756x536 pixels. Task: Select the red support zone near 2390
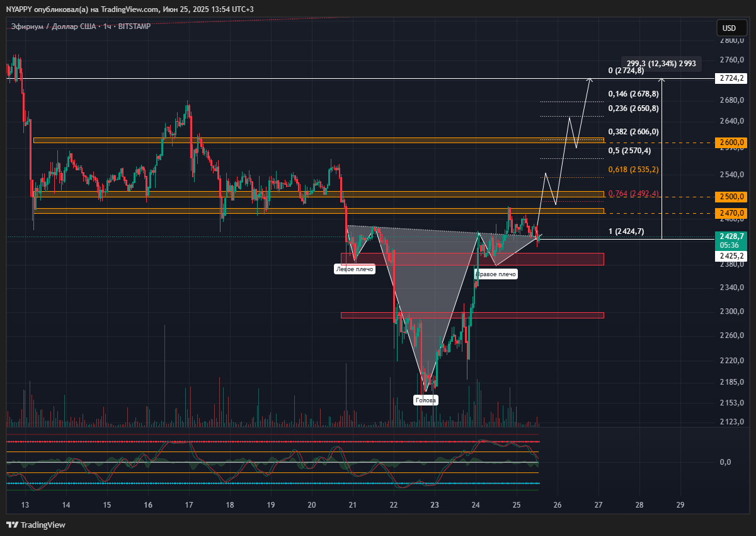472,259
